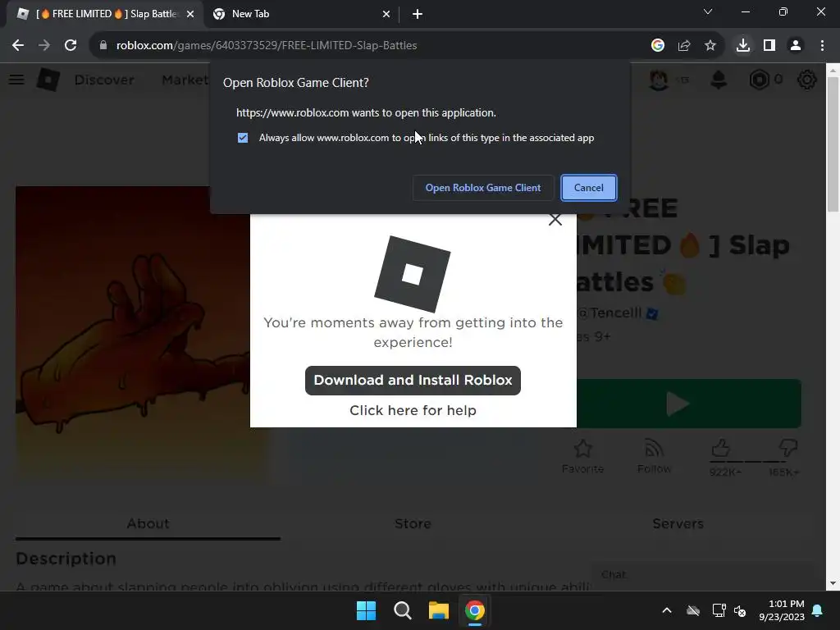840x630 pixels.
Task: Open a new browser tab with plus
Action: pyautogui.click(x=418, y=15)
